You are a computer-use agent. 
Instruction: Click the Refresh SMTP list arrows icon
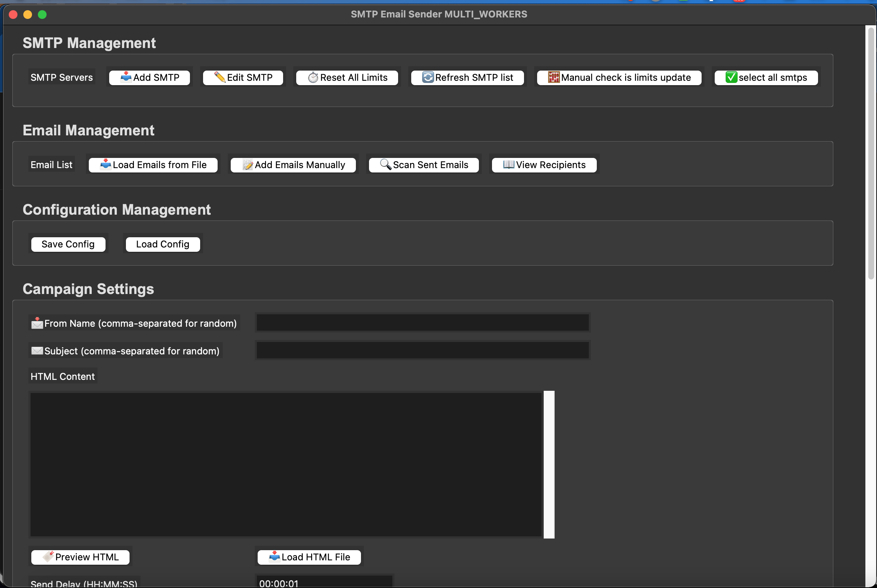point(428,77)
